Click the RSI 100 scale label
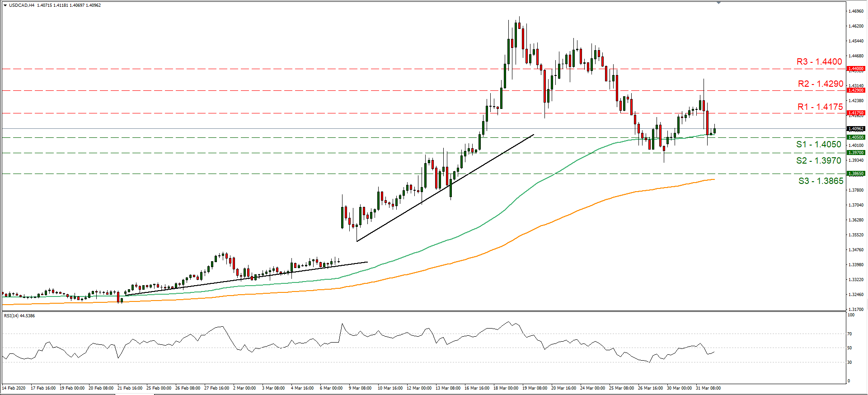The width and height of the screenshot is (868, 395). (x=851, y=315)
